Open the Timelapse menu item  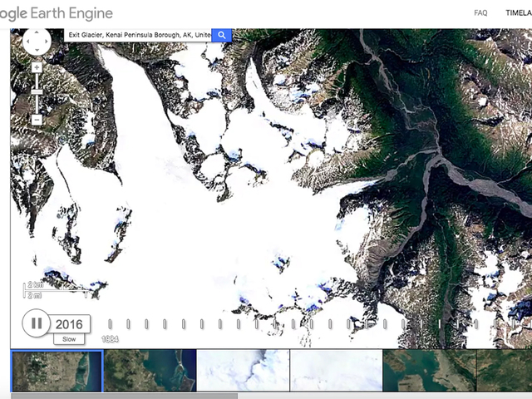[515, 13]
